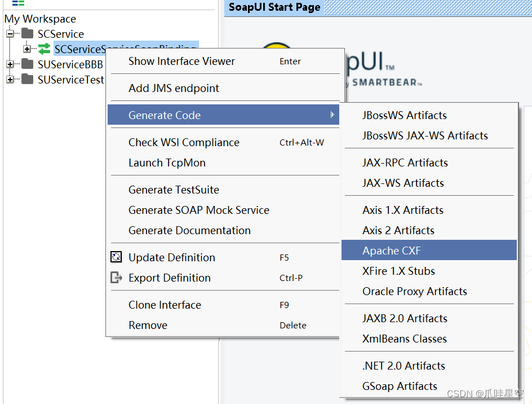Click the SUServiceTest folder icon

pos(27,79)
